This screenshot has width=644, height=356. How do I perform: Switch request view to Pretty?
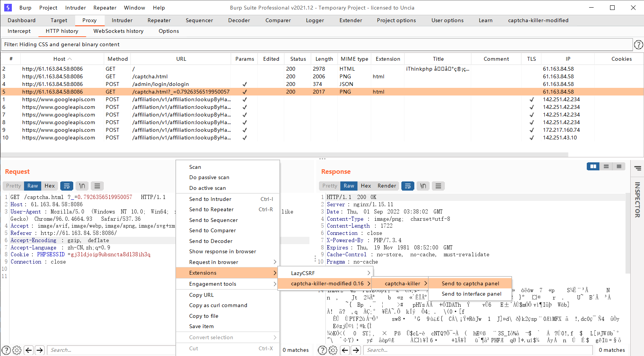pyautogui.click(x=13, y=186)
